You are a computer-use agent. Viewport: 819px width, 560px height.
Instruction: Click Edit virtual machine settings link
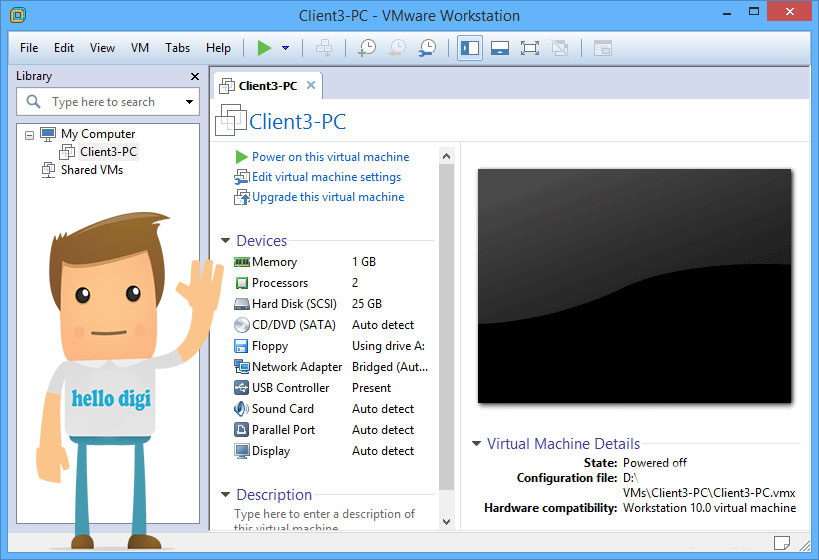tap(326, 177)
